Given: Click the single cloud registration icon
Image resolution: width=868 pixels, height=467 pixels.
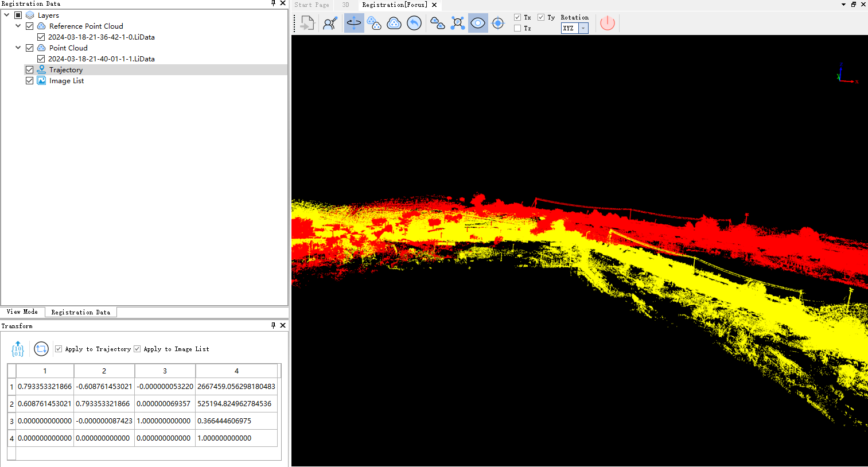Looking at the screenshot, I should pyautogui.click(x=394, y=24).
